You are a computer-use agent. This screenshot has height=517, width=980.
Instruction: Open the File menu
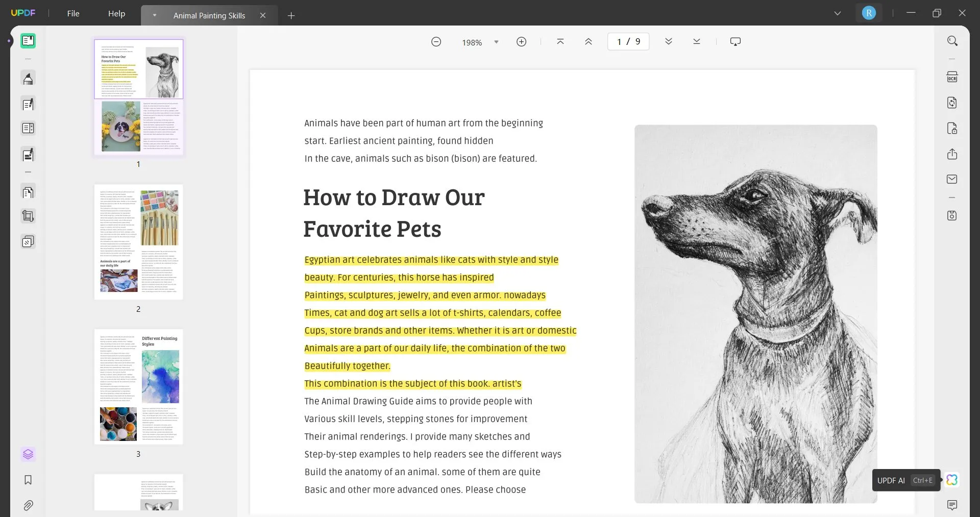pyautogui.click(x=73, y=13)
